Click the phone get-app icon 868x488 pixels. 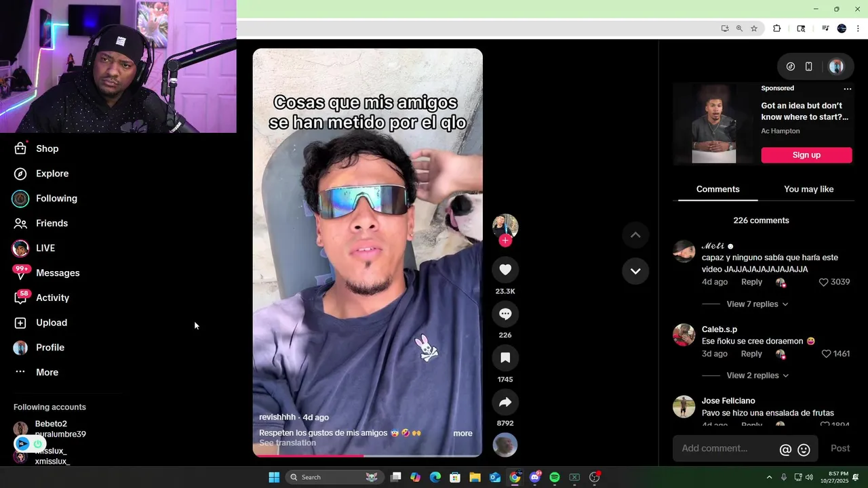click(x=808, y=66)
